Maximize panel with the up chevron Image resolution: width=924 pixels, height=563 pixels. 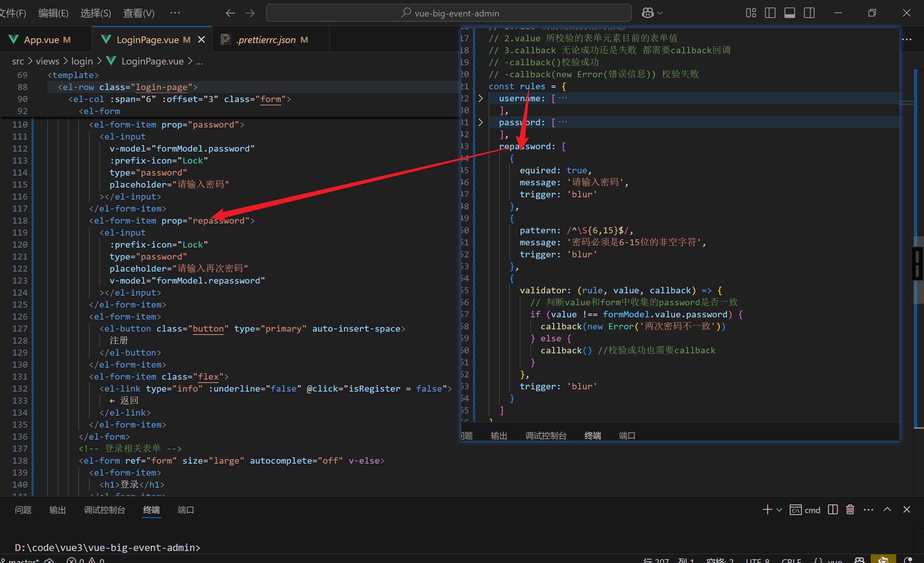point(887,509)
